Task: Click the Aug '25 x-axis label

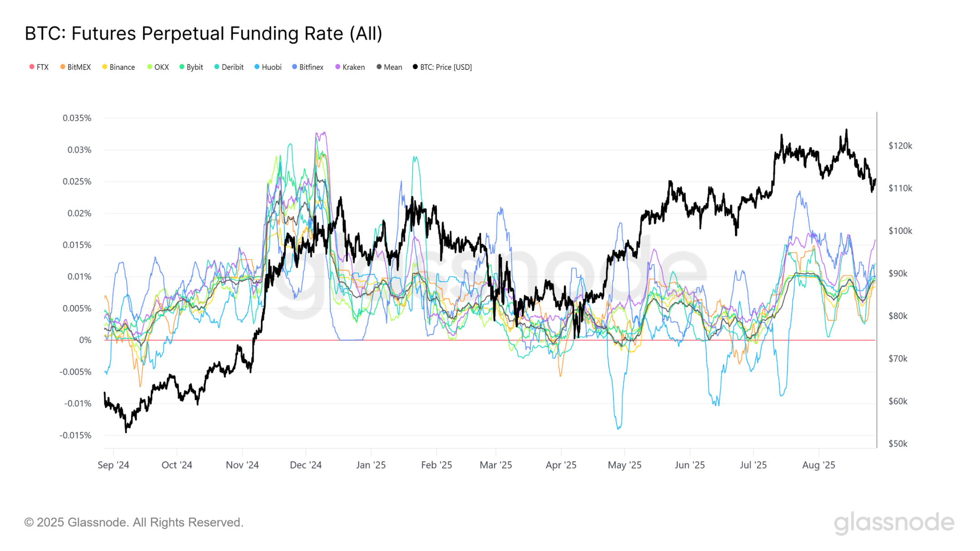Action: click(x=818, y=465)
